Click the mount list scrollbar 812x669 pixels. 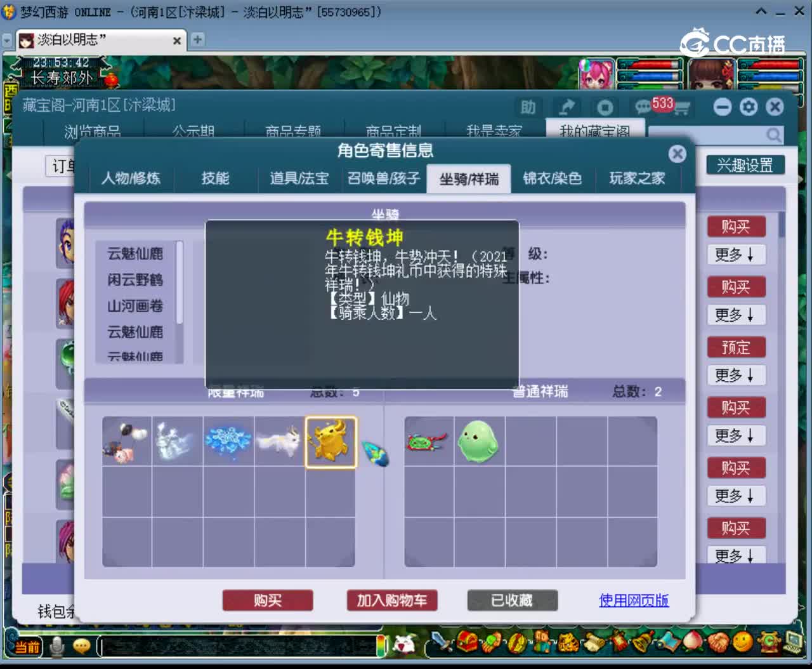click(180, 282)
